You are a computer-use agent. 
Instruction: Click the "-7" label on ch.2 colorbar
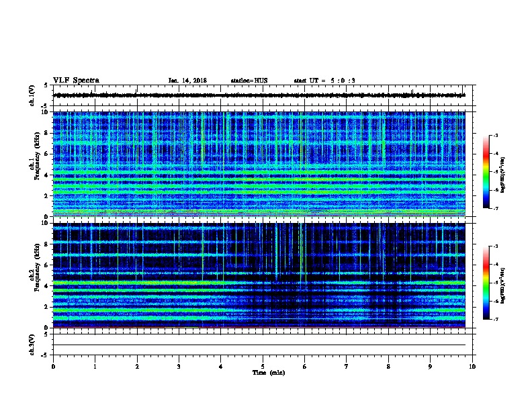(x=495, y=319)
